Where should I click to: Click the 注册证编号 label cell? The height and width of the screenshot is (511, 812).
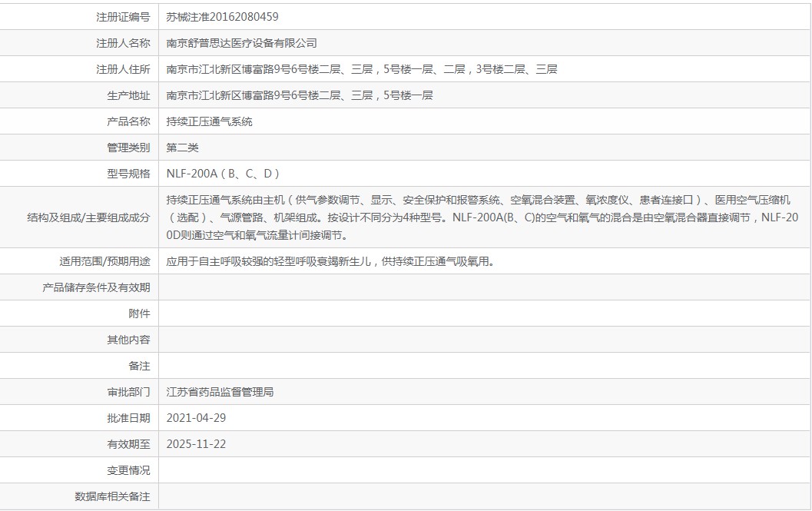click(123, 17)
